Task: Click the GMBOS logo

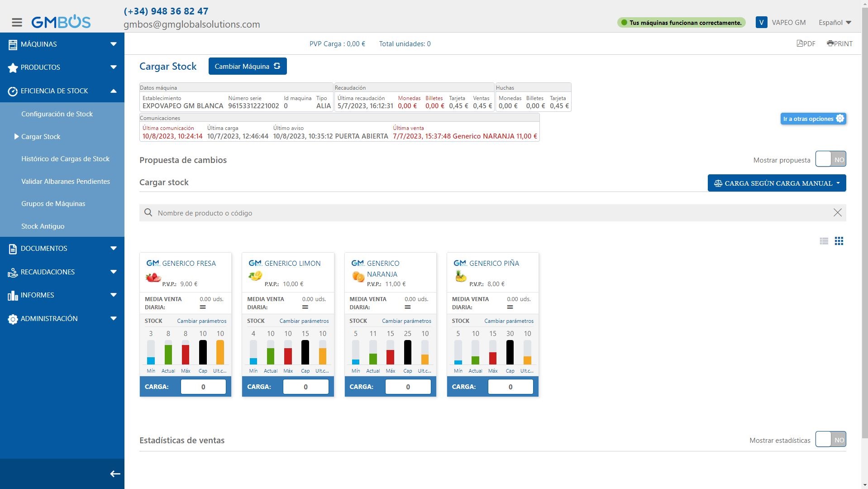Action: pyautogui.click(x=61, y=22)
